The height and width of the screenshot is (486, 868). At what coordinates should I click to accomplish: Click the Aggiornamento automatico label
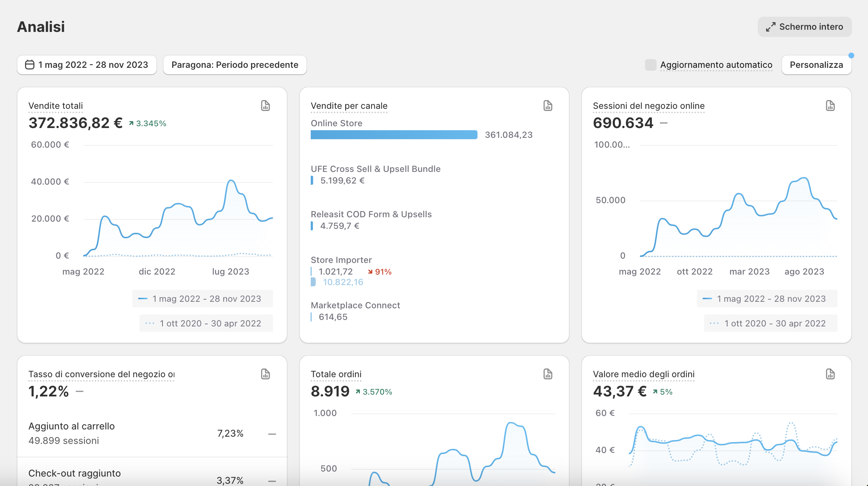(716, 65)
